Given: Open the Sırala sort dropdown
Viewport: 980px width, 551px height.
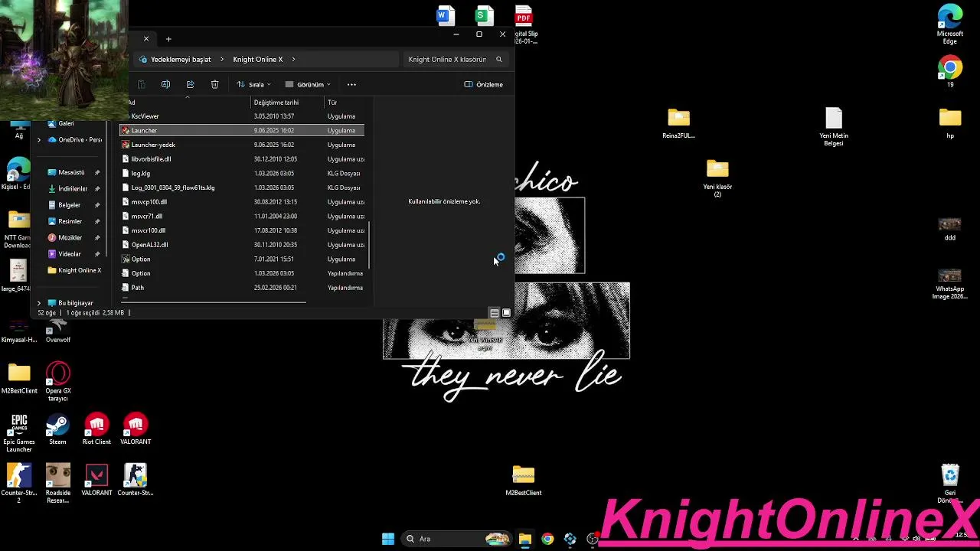Looking at the screenshot, I should 253,84.
